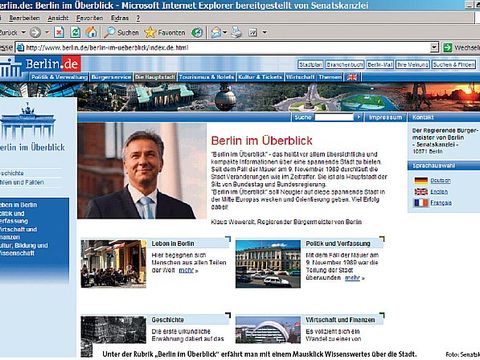Click the Edit page icon
Viewport: 480px width, 360px height.
pos(253,32)
